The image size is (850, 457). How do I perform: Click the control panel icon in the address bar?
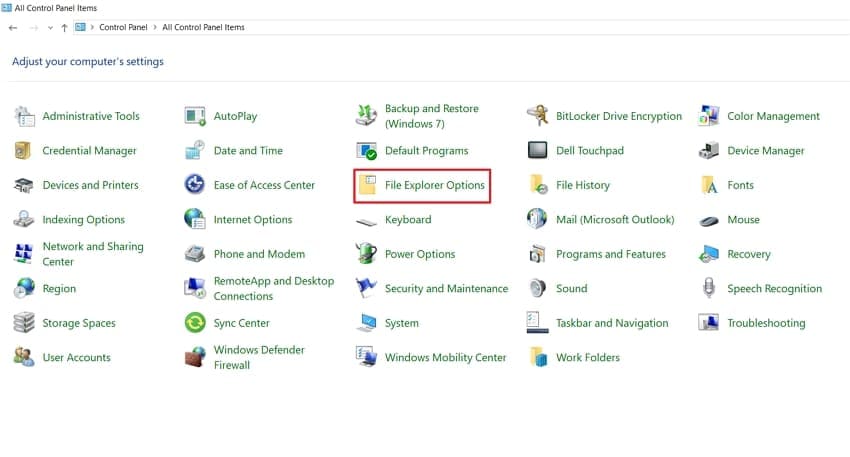coord(80,27)
